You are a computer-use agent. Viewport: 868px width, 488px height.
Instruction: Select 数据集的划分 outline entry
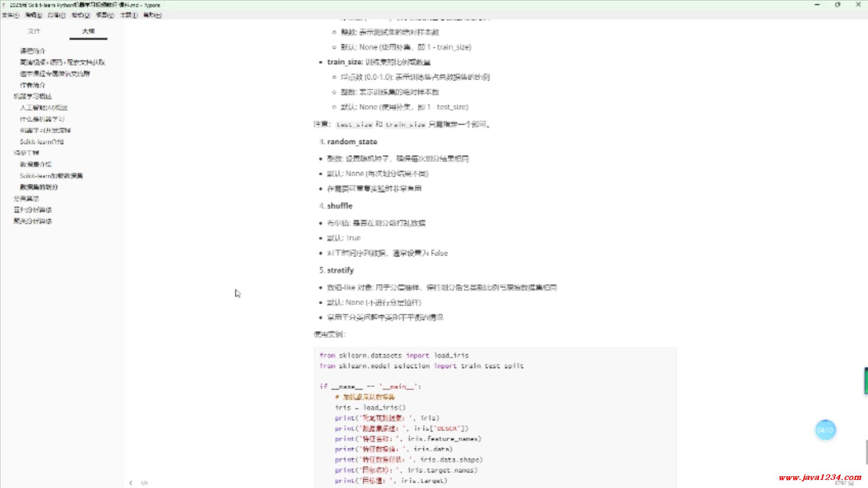pyautogui.click(x=39, y=187)
